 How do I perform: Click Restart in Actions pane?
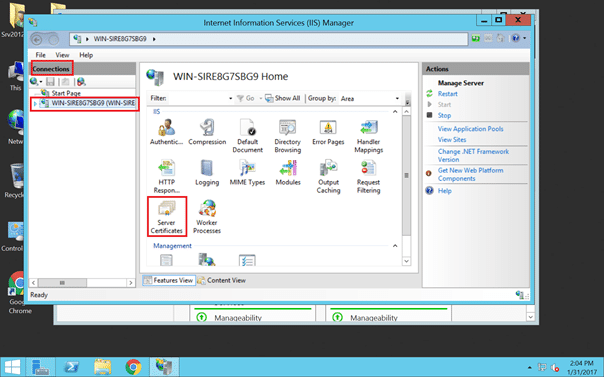tap(447, 94)
